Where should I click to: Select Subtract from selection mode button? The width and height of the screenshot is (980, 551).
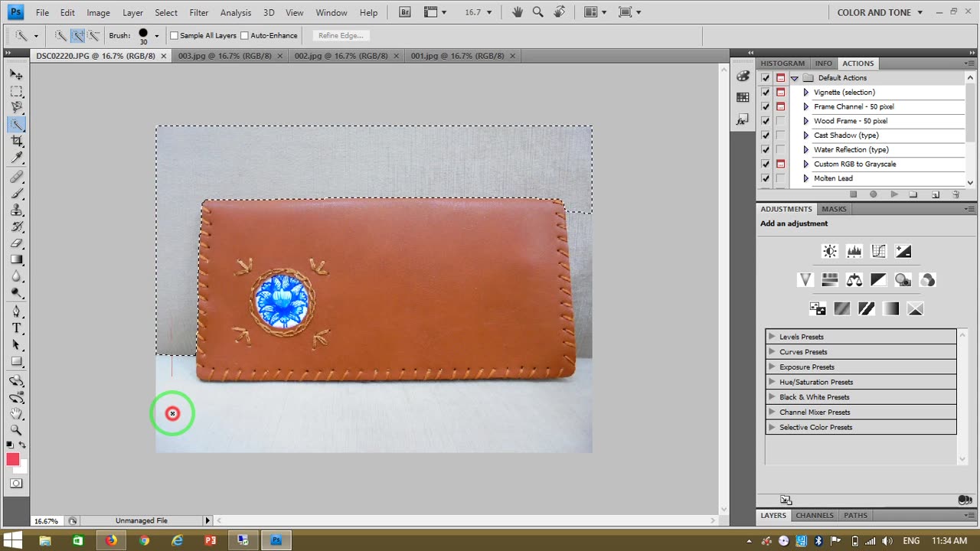coord(93,35)
